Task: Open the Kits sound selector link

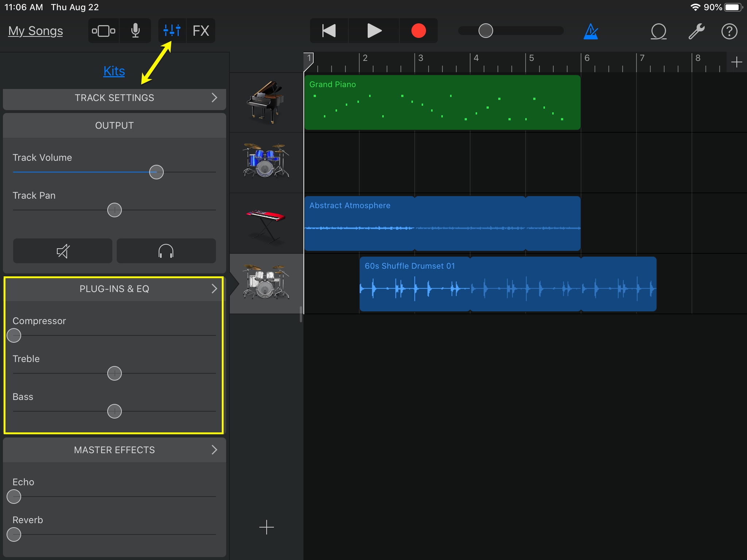Action: tap(114, 71)
